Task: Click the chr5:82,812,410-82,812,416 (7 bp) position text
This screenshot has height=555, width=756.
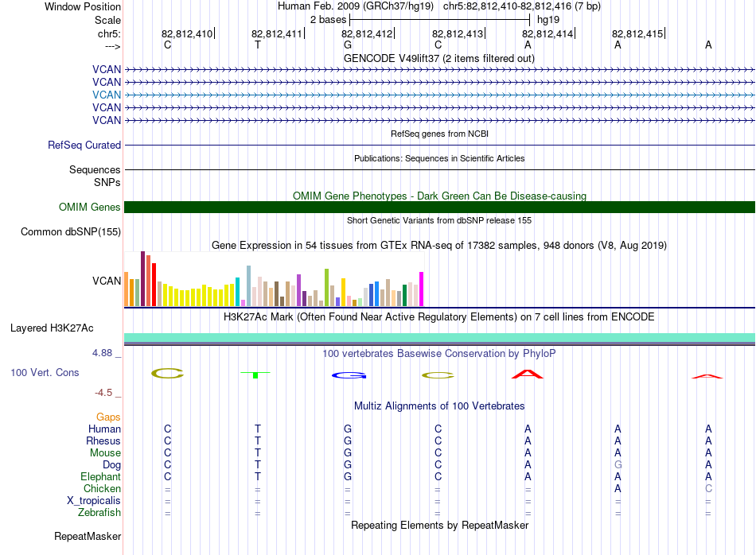Action: pyautogui.click(x=522, y=6)
